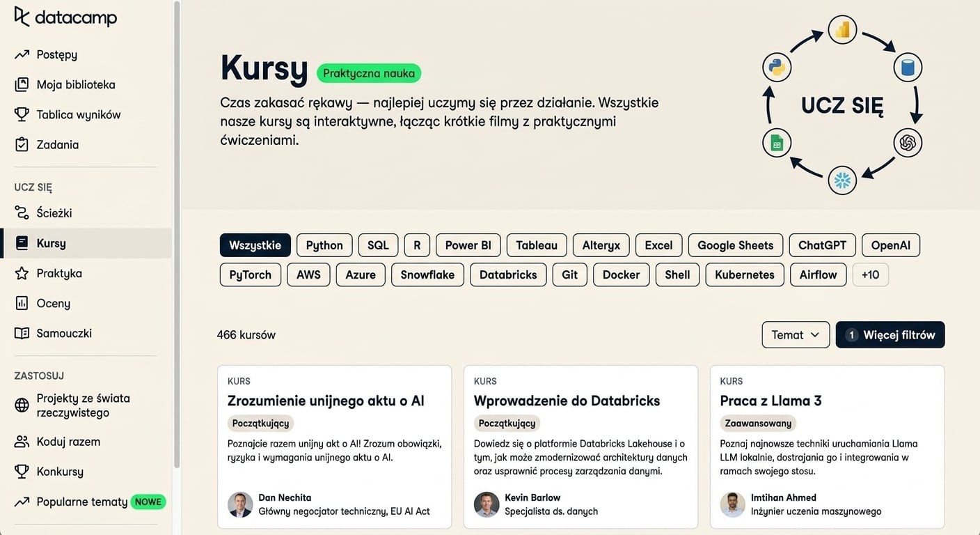
Task: Click the Praktyczna nauka badge
Action: point(369,73)
